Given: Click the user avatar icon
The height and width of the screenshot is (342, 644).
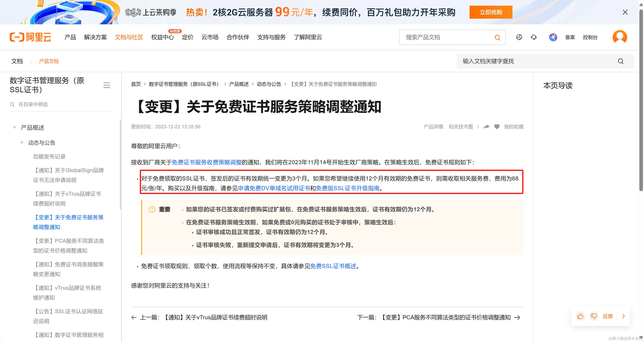Looking at the screenshot, I should point(620,37).
